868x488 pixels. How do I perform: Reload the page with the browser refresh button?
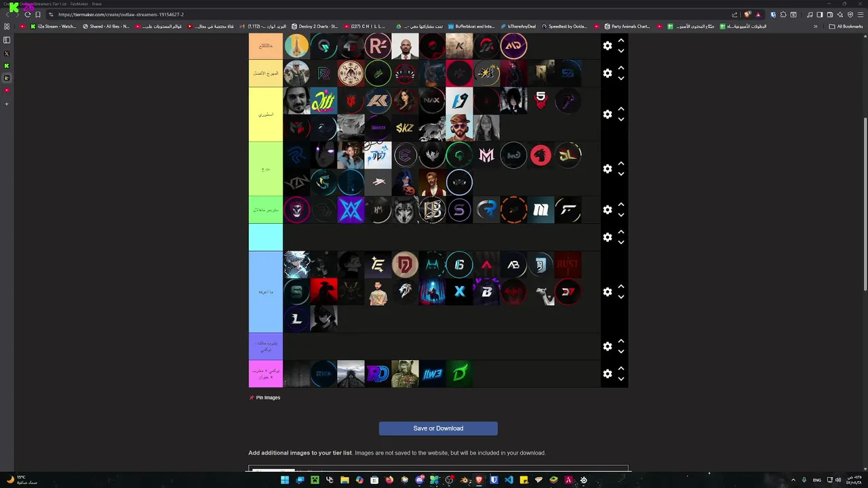tap(27, 14)
